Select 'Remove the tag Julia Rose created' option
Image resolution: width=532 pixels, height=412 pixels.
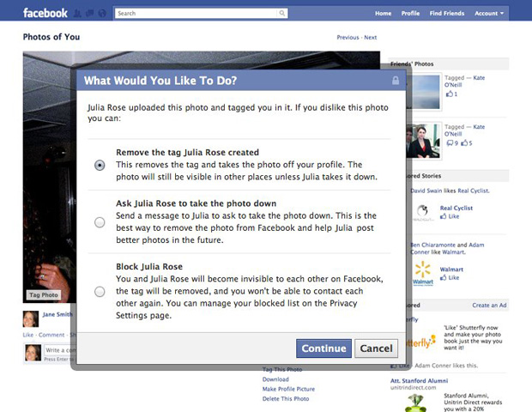point(100,164)
